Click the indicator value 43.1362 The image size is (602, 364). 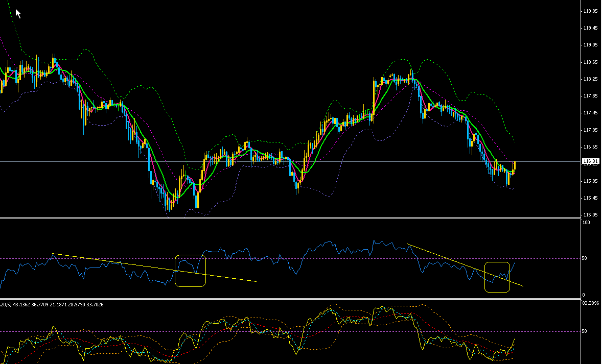pyautogui.click(x=21, y=305)
